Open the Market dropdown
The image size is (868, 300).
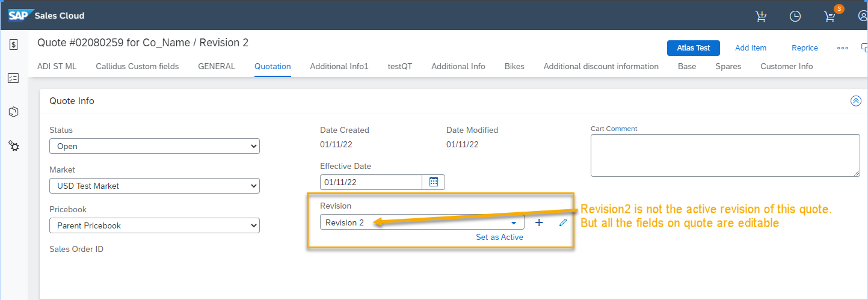[155, 186]
